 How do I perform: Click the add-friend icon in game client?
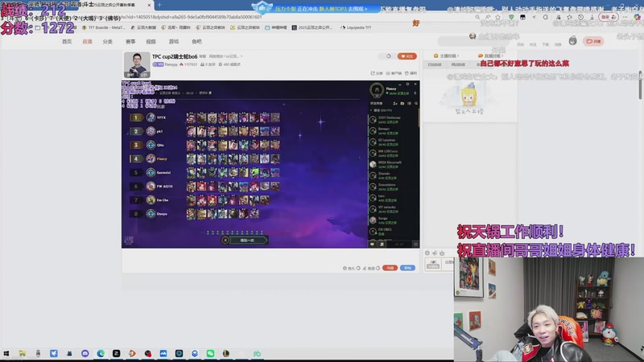(x=395, y=104)
